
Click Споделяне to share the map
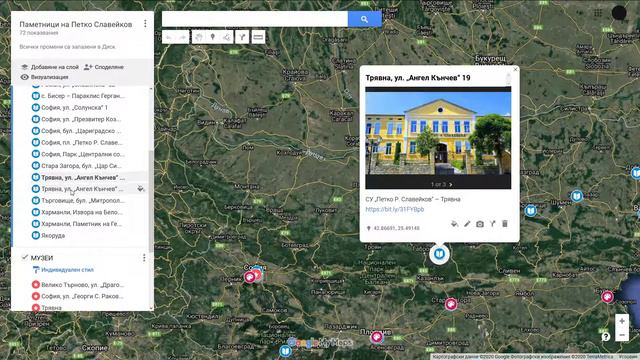(104, 67)
